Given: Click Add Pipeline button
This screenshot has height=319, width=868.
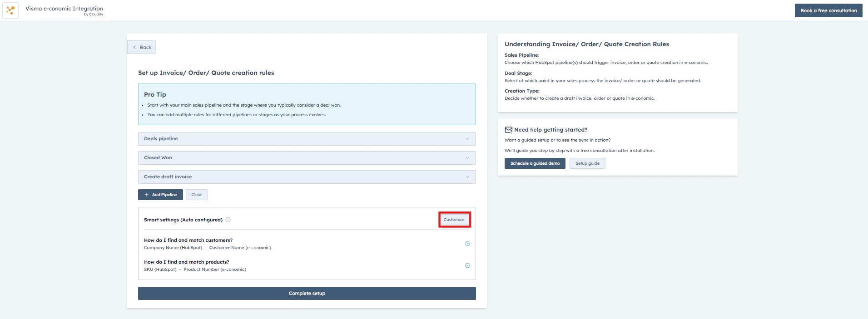Looking at the screenshot, I should [160, 195].
